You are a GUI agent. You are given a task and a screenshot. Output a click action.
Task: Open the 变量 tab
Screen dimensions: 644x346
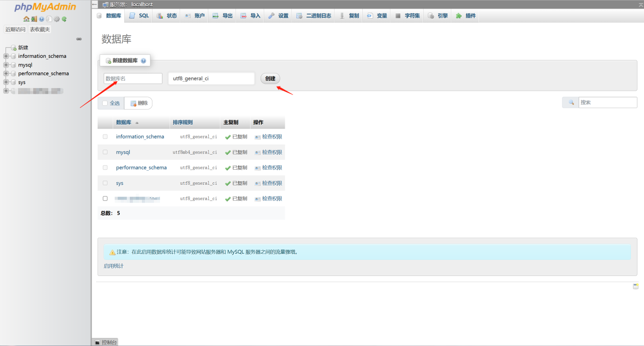pyautogui.click(x=377, y=16)
